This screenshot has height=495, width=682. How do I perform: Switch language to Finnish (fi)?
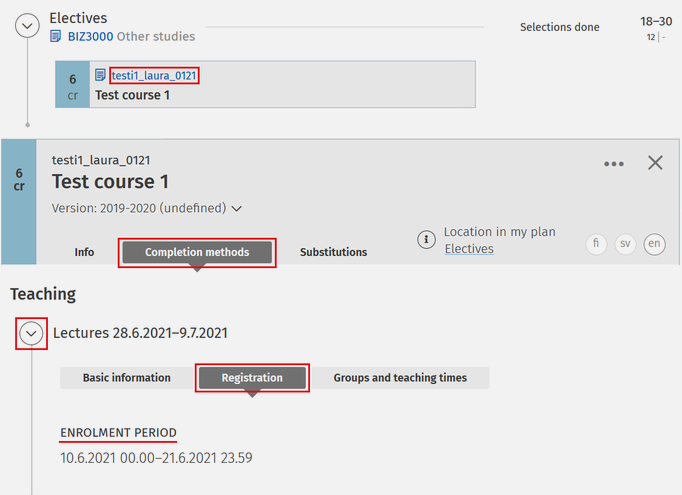pos(596,244)
